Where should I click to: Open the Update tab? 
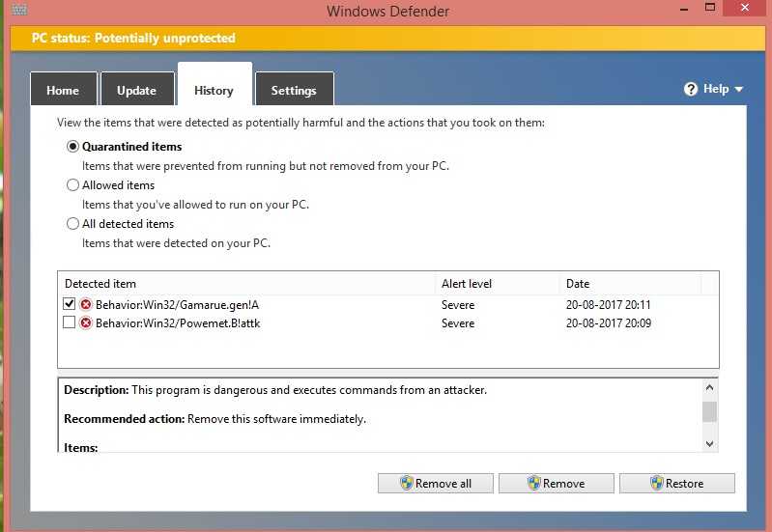click(x=136, y=91)
